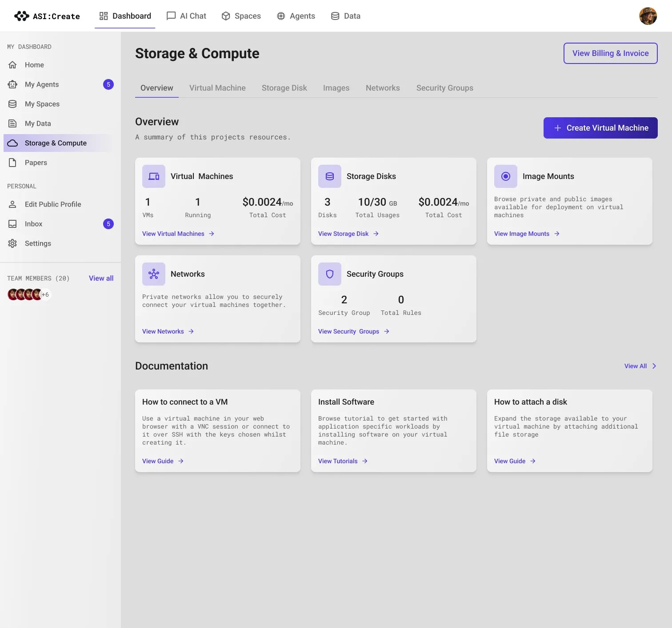The height and width of the screenshot is (628, 672).
Task: Open the Dashboard tab in top navigation
Action: pyautogui.click(x=125, y=16)
